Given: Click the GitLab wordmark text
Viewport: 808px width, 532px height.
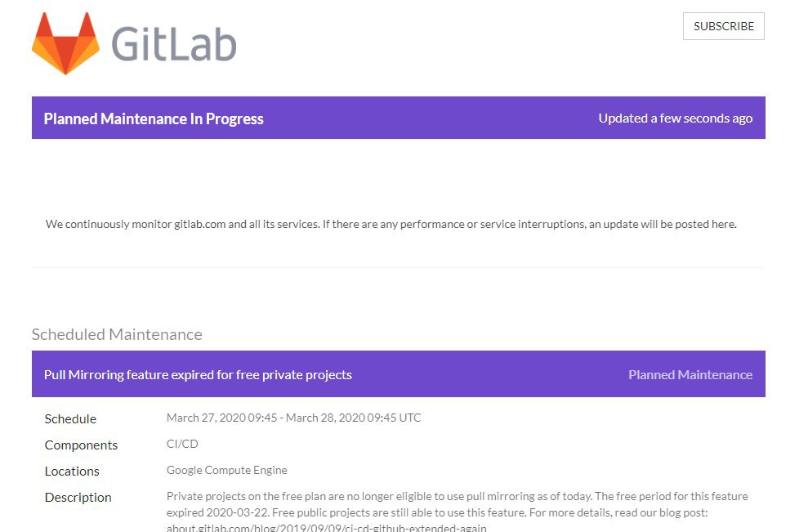Looking at the screenshot, I should pyautogui.click(x=173, y=44).
